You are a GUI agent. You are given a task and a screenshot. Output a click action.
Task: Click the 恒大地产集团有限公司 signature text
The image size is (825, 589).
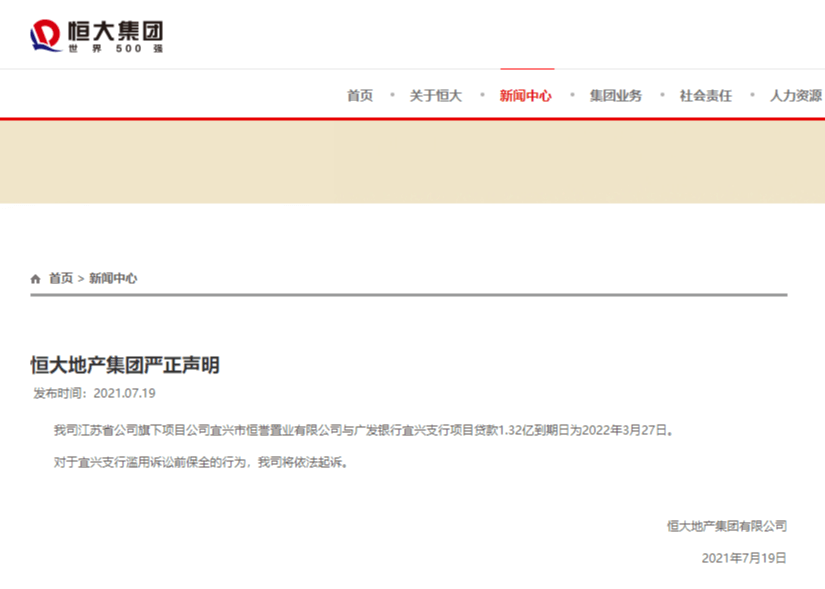coord(727,526)
